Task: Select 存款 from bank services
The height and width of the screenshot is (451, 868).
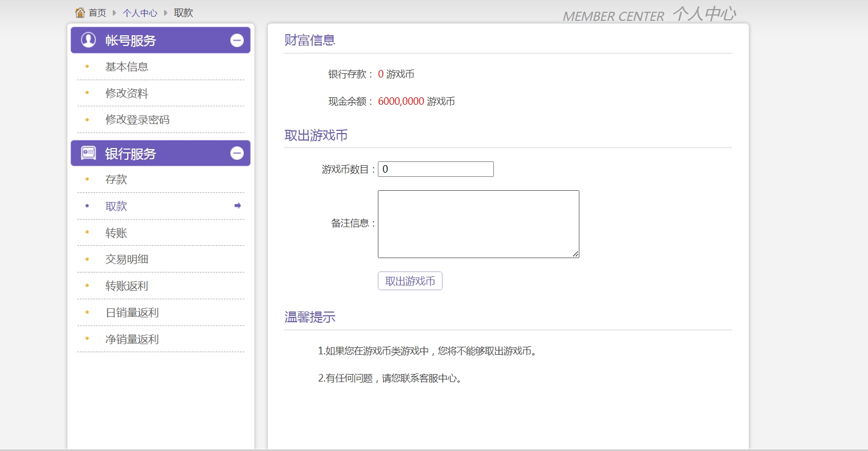Action: point(116,180)
